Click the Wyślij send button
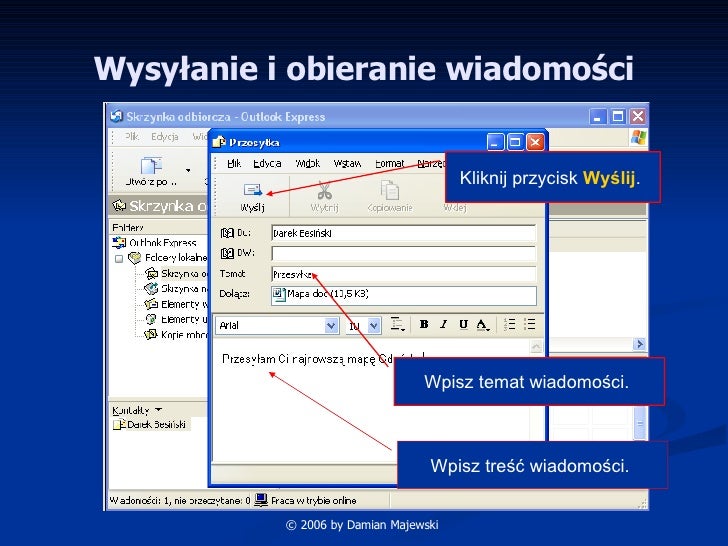Viewport: 728px width, 546px height. (x=253, y=197)
